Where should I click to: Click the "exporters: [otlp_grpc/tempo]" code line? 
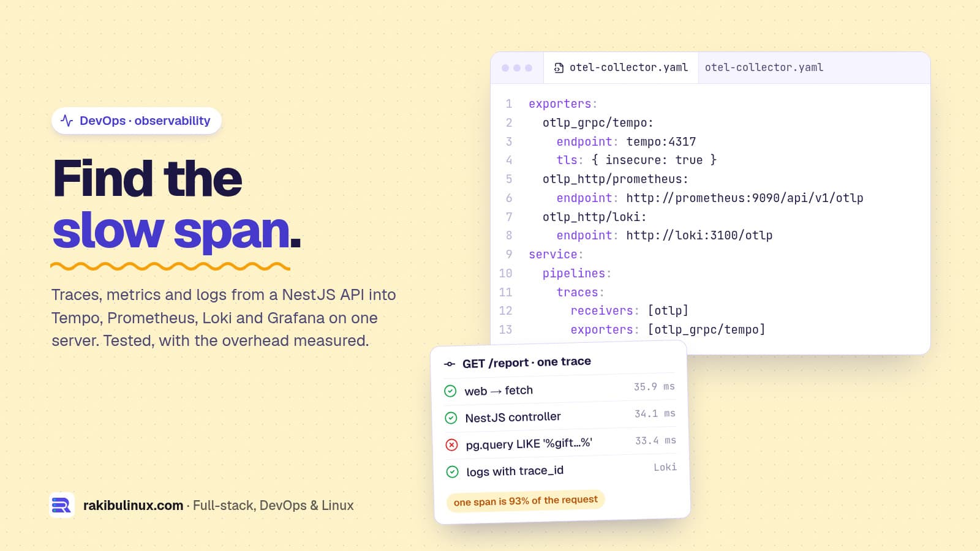[668, 330]
